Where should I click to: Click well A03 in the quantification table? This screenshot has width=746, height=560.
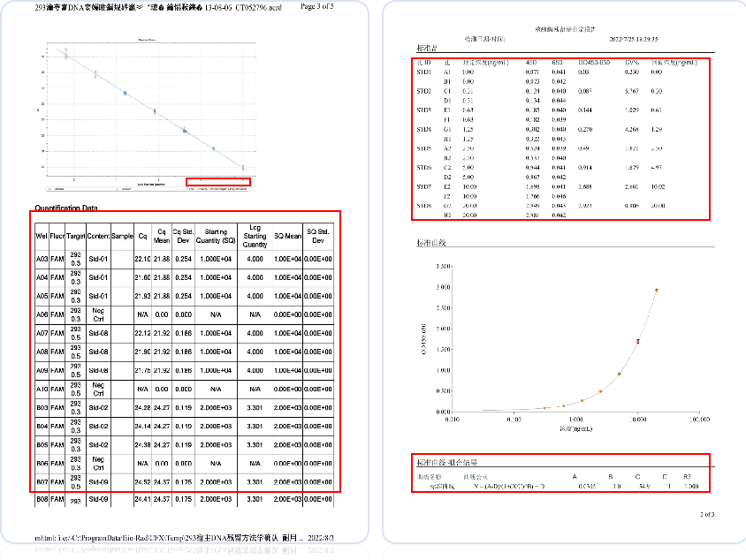tap(42, 258)
